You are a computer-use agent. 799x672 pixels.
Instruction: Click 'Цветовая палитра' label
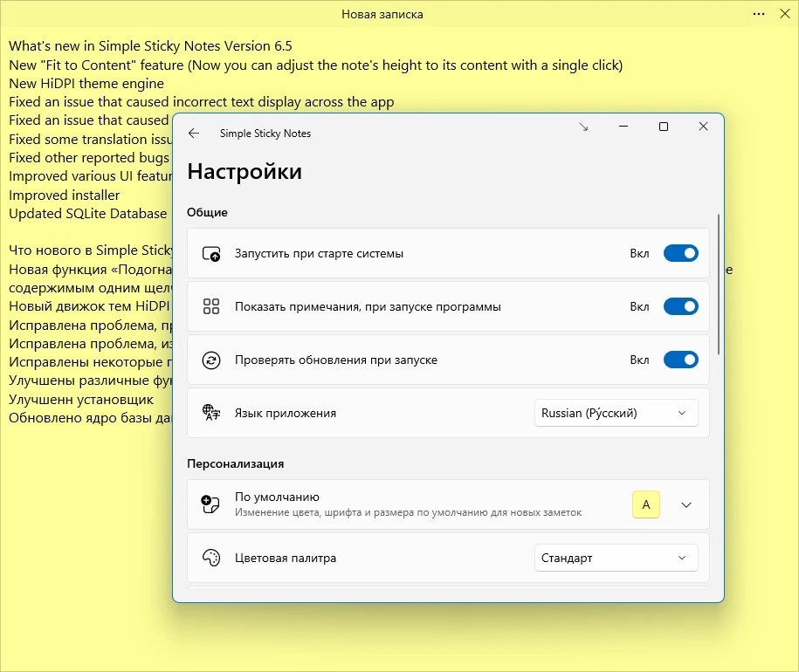(286, 558)
